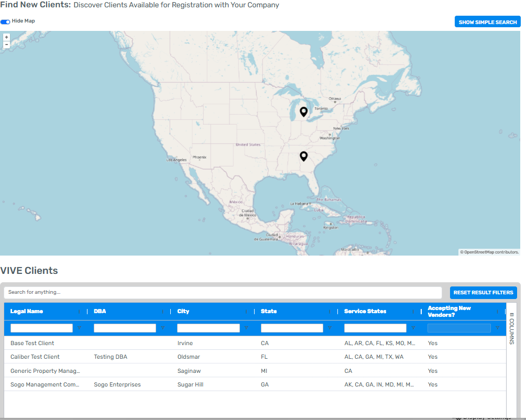Expand the COLUMNS side panel
Viewport: 526px width, 420px height.
click(x=511, y=328)
